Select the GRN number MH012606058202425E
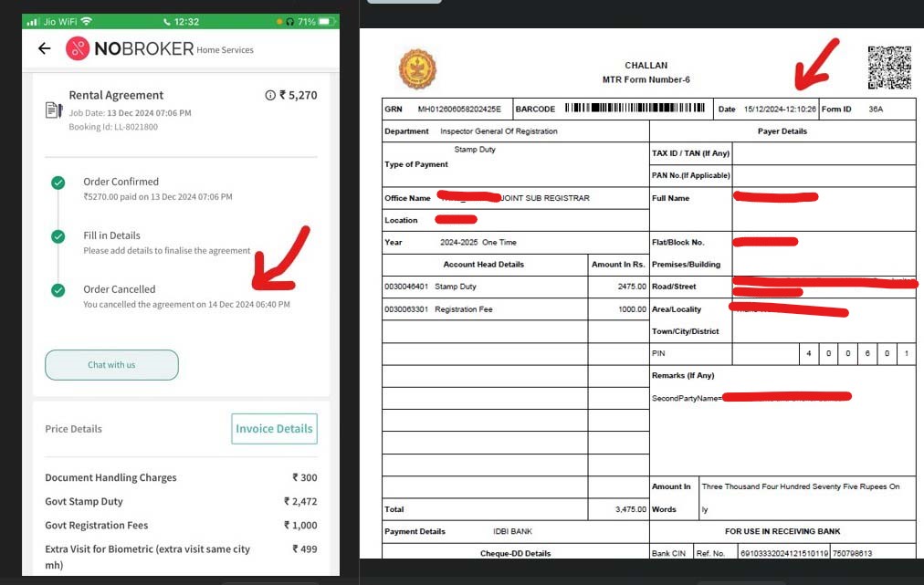 pyautogui.click(x=459, y=109)
